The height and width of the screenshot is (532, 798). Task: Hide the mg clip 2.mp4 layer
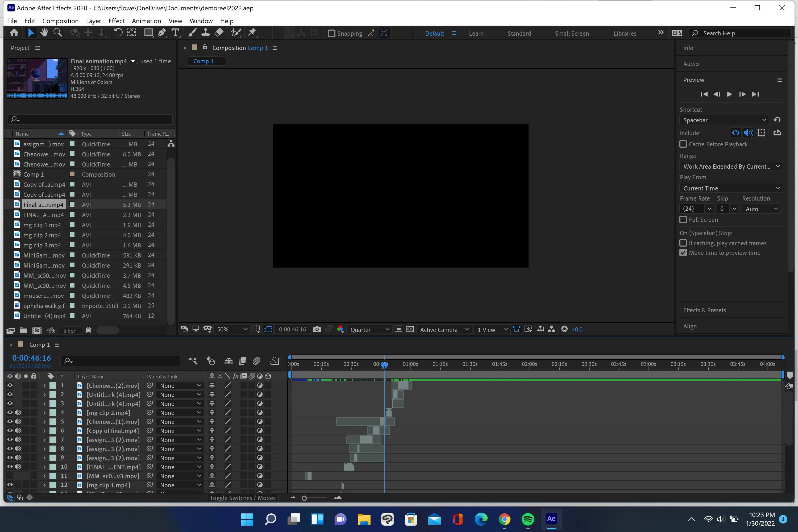10,412
